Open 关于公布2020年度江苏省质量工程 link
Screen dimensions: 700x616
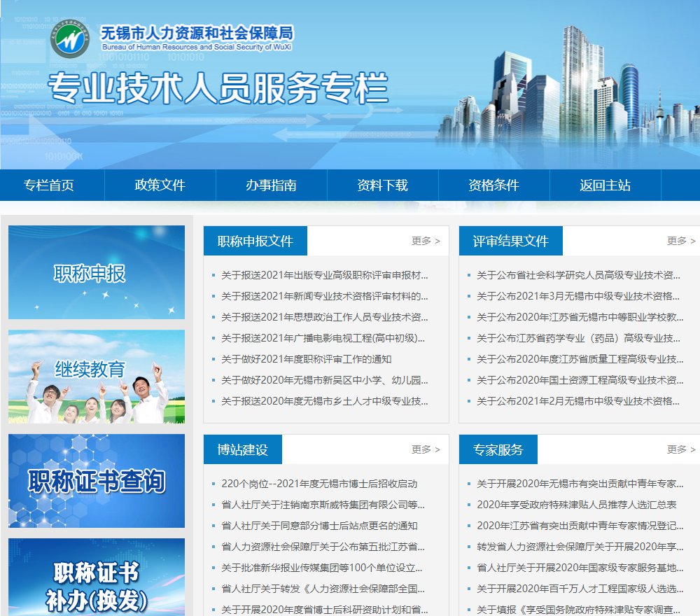tap(580, 359)
